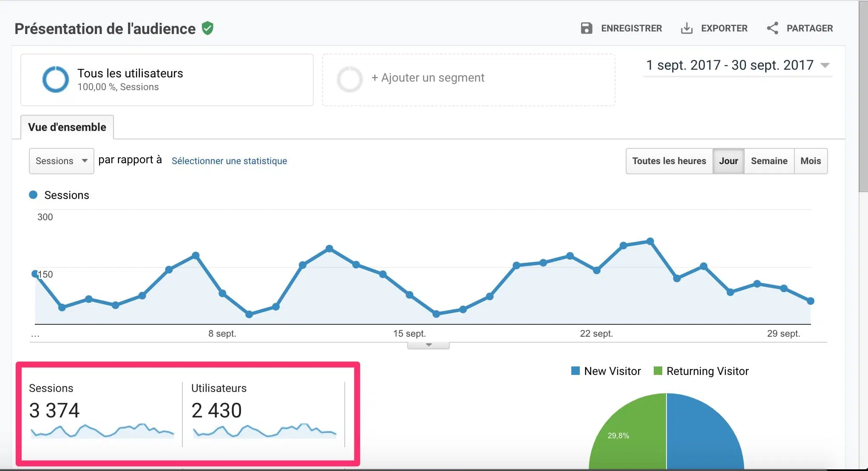Open the Tous les utilisateurs segment card
Viewport: 868px width, 471px height.
pyautogui.click(x=167, y=80)
